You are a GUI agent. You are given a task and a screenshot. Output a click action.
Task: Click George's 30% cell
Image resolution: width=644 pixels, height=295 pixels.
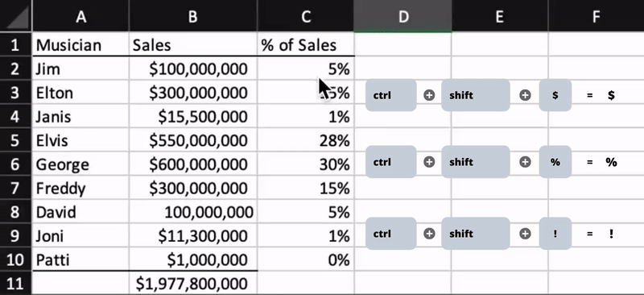306,164
